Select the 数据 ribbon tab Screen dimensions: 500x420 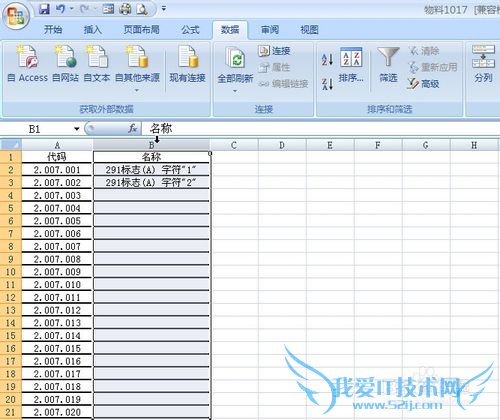(x=230, y=30)
